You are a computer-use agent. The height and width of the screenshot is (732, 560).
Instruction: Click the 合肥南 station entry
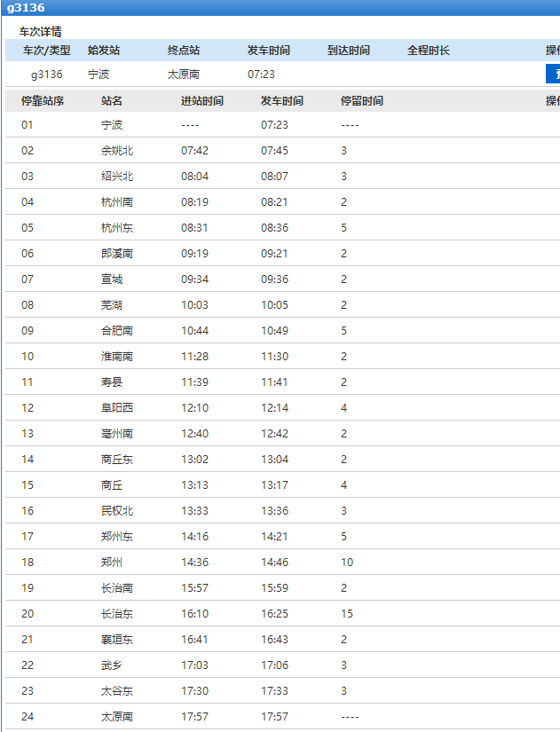(x=117, y=331)
